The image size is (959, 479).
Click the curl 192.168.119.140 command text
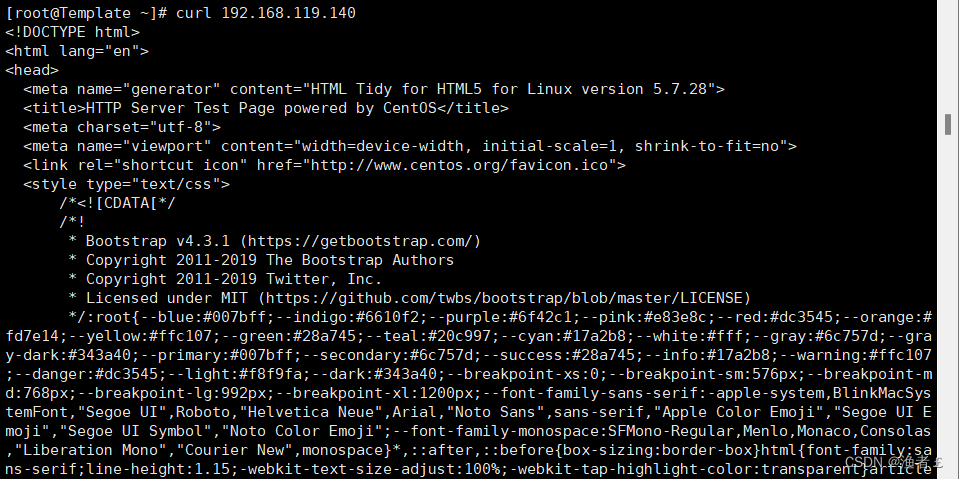click(265, 13)
